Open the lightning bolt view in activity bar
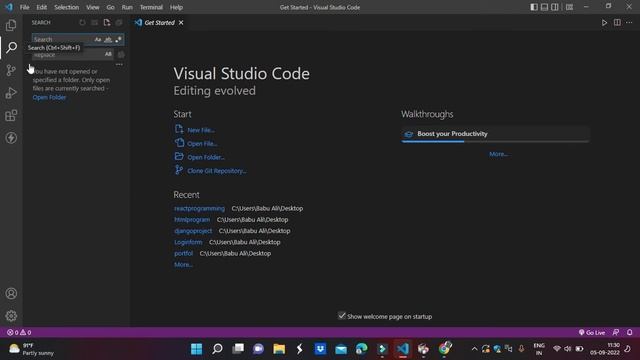This screenshot has height=360, width=640. [x=11, y=138]
